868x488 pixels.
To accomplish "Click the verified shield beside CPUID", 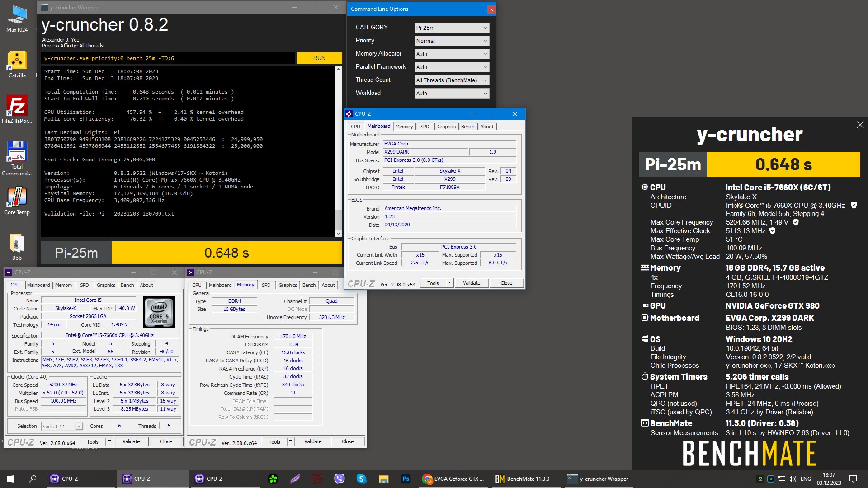I will pos(854,205).
